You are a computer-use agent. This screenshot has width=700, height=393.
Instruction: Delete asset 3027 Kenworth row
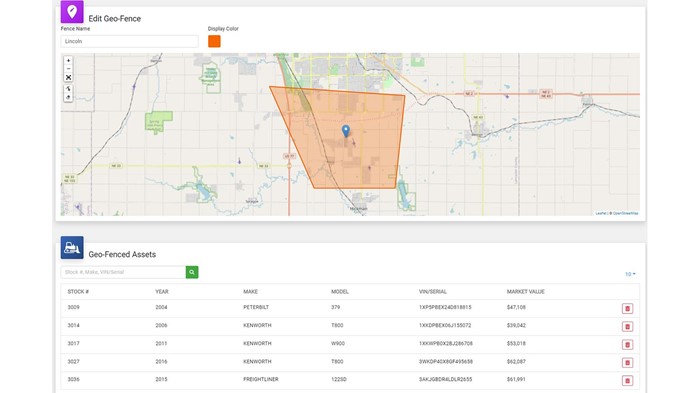[x=627, y=363]
